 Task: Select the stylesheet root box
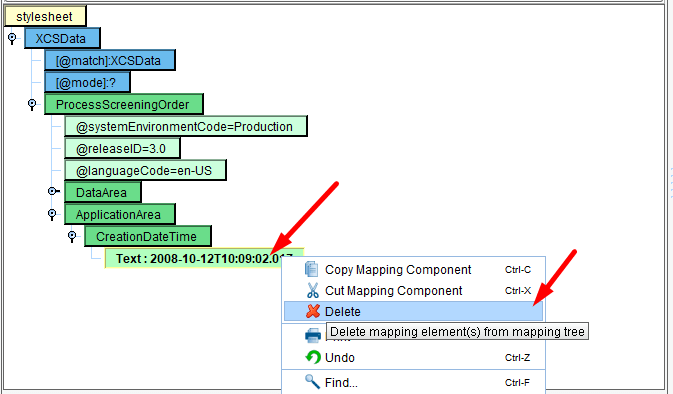[x=45, y=16]
